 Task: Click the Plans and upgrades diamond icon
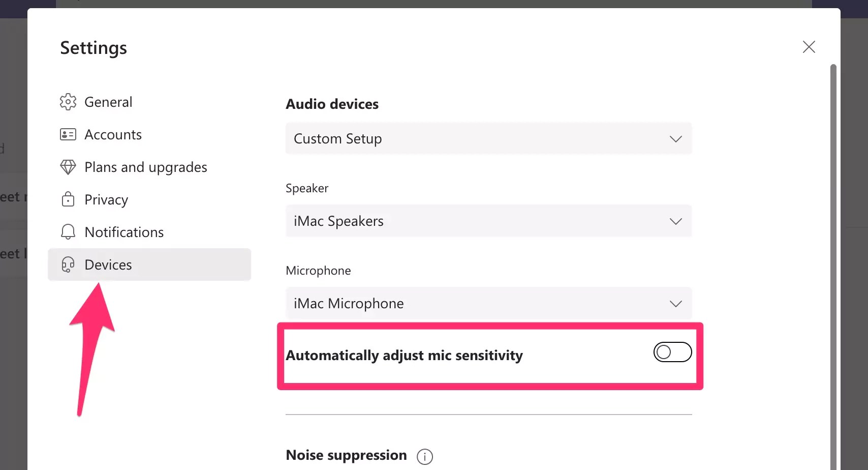(x=68, y=167)
